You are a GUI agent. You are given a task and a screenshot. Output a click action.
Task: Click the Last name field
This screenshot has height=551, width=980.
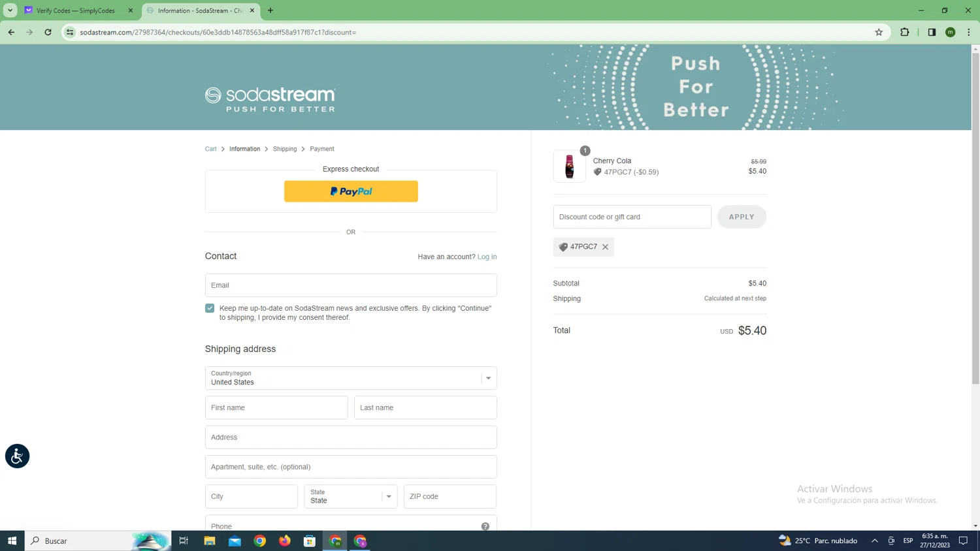pyautogui.click(x=425, y=407)
